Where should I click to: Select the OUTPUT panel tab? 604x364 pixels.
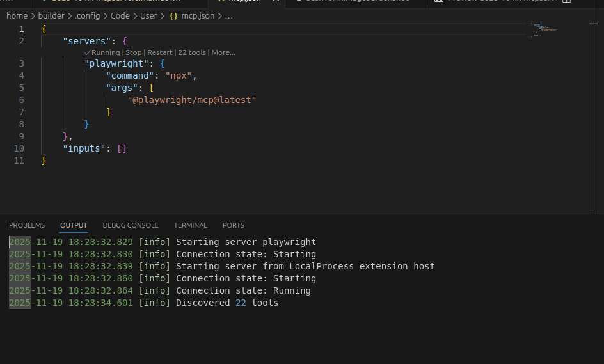pos(74,225)
